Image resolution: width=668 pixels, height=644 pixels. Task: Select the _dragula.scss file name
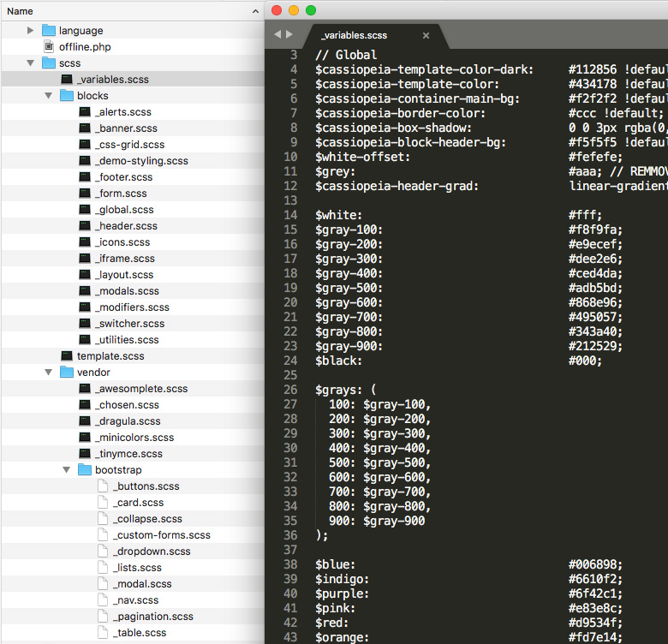click(128, 420)
